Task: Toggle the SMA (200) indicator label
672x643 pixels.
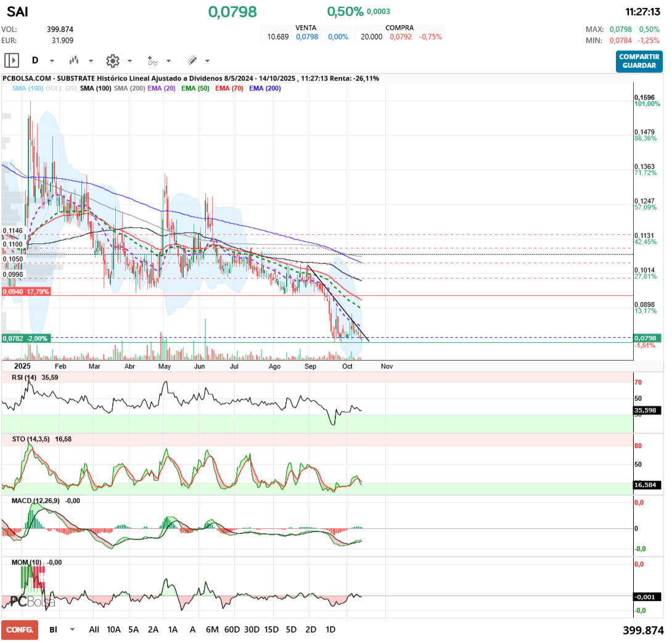Action: pos(129,89)
